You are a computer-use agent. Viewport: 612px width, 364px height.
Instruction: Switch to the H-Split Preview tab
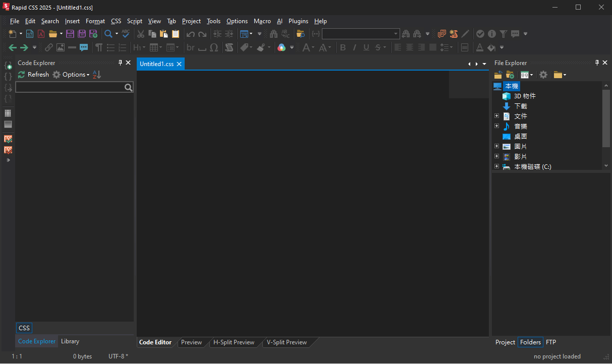point(234,342)
